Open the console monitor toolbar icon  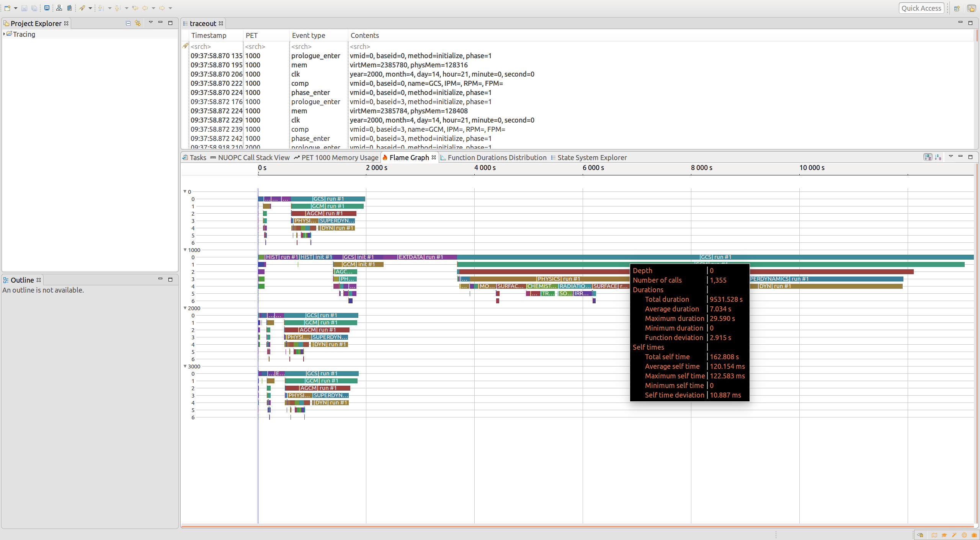[47, 8]
